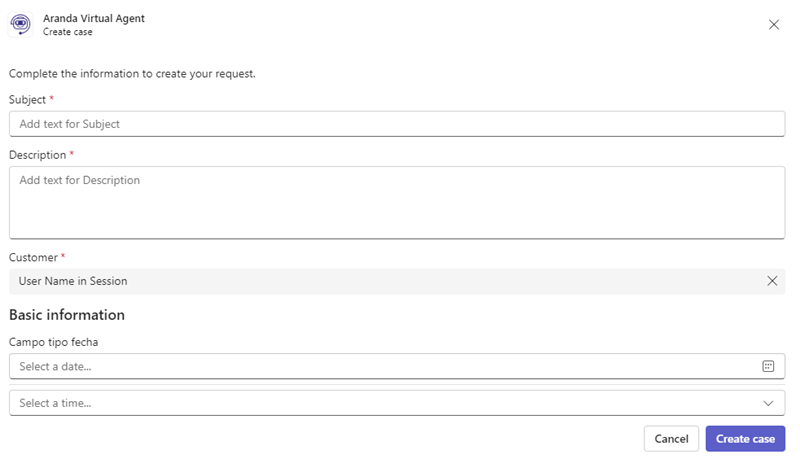Click the Customer field with User Name
The width and height of the screenshot is (800, 467).
397,281
